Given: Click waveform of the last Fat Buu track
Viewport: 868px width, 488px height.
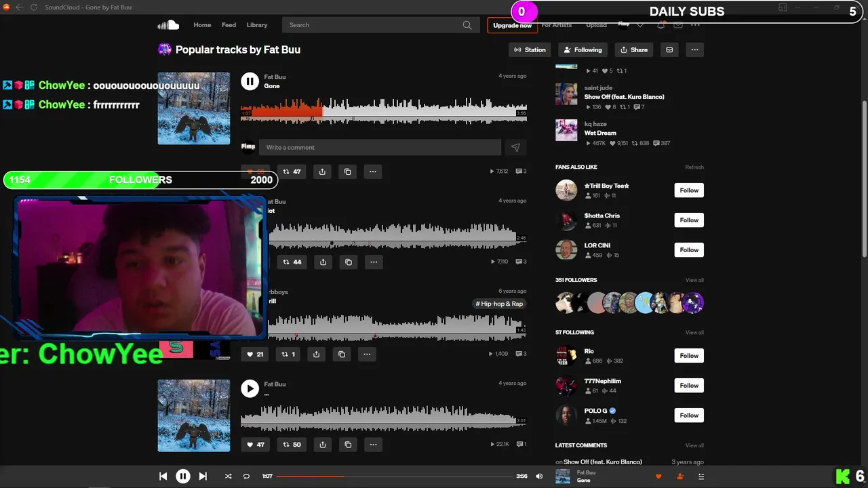Looking at the screenshot, I should [x=384, y=418].
